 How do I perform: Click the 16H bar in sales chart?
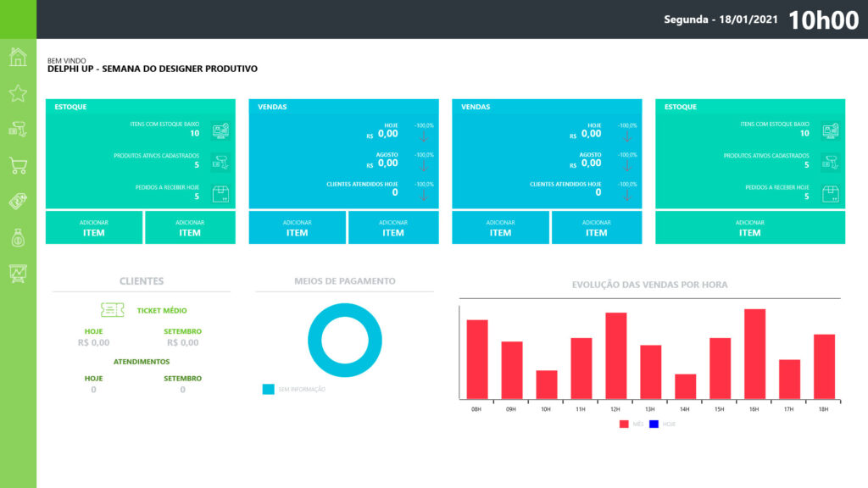(754, 354)
